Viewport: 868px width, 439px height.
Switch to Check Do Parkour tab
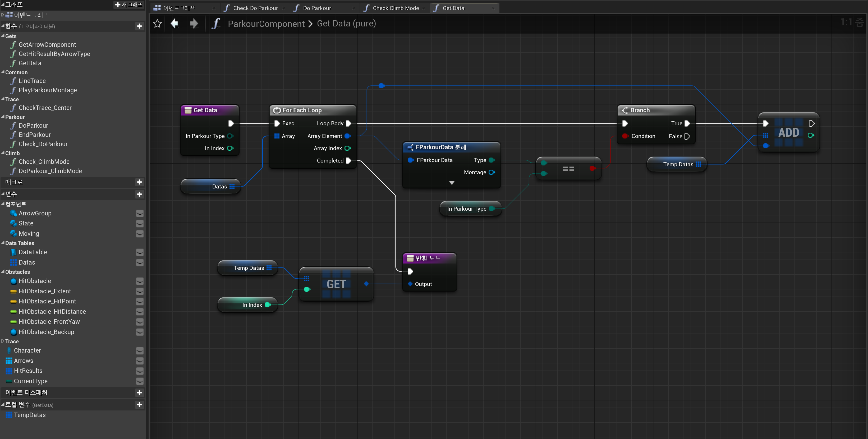click(x=255, y=8)
